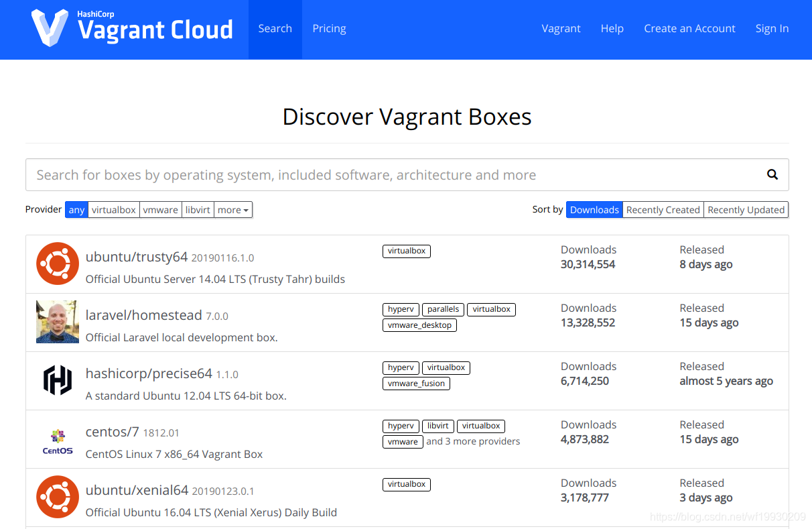The width and height of the screenshot is (812, 529).
Task: Expand the 'more' provider dropdown
Action: tap(233, 210)
